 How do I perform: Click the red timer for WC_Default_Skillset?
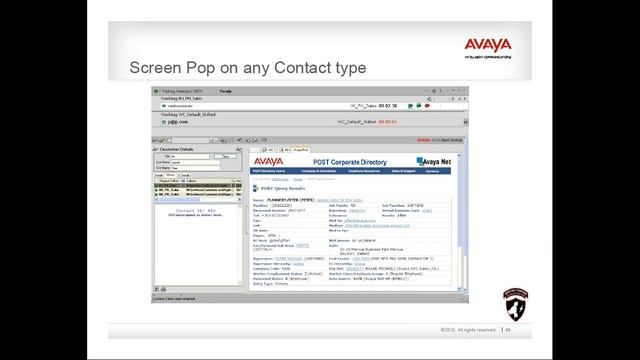[x=387, y=122]
